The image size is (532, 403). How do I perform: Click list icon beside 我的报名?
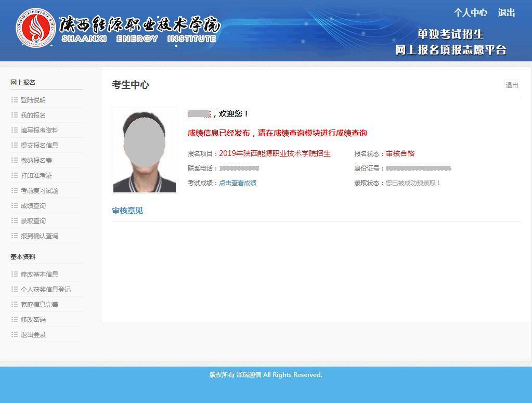point(15,115)
